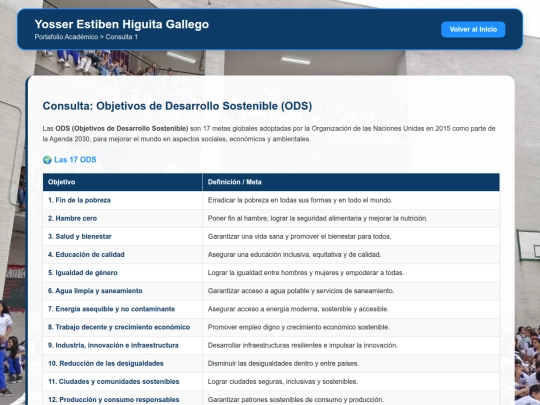Click the breadcrumb Portafolio Académico > Consulta 1
The width and height of the screenshot is (540, 405).
coord(86,37)
